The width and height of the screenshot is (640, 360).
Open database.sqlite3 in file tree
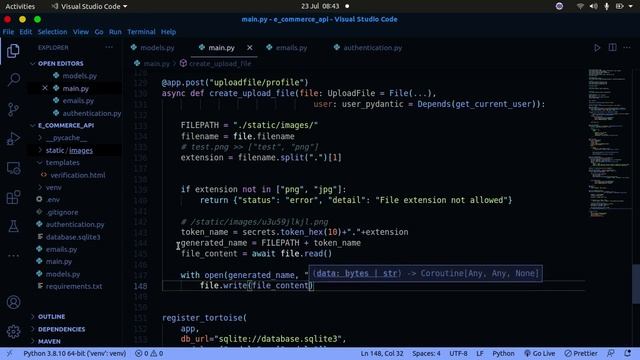(x=73, y=237)
